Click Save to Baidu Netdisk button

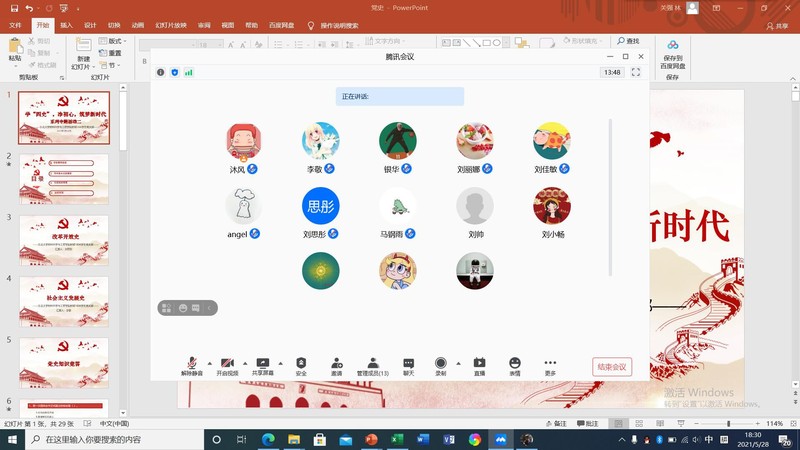673,54
